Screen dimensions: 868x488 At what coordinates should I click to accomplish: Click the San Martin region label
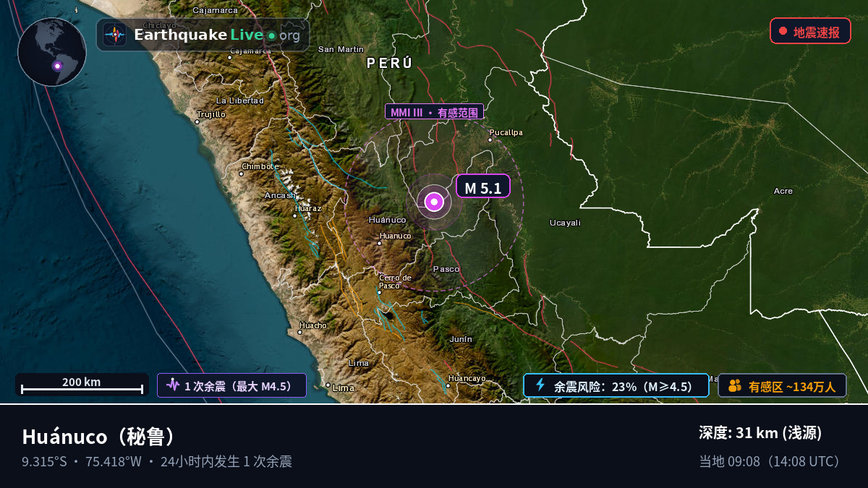click(x=341, y=49)
